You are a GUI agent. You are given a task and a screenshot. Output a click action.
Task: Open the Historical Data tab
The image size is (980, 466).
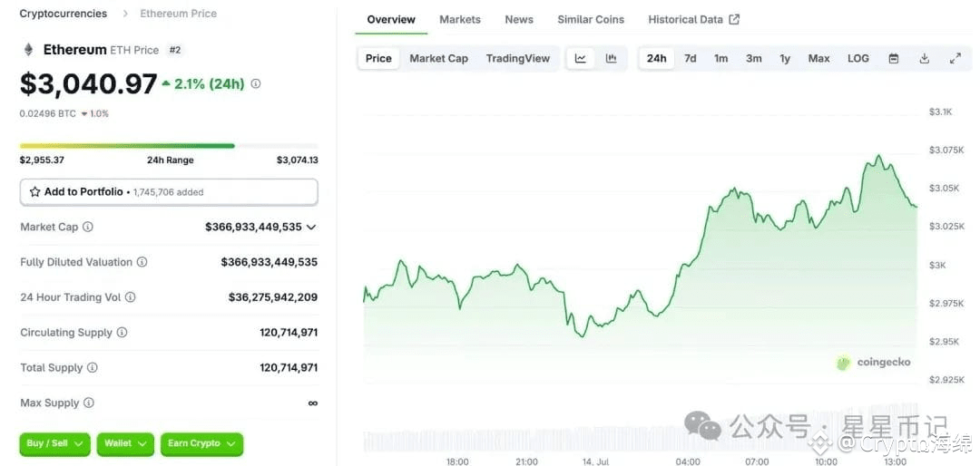coord(694,19)
